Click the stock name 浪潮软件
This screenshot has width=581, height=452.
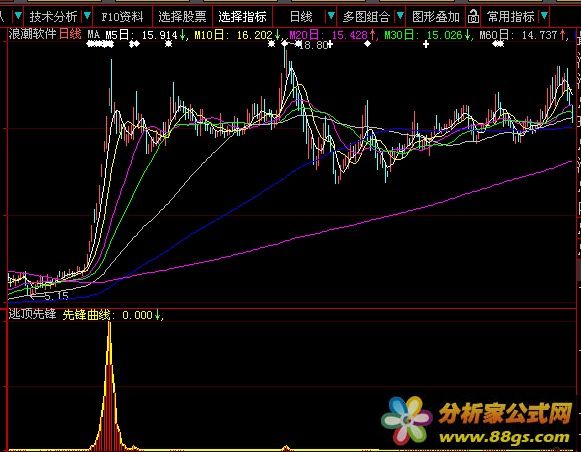click(32, 34)
